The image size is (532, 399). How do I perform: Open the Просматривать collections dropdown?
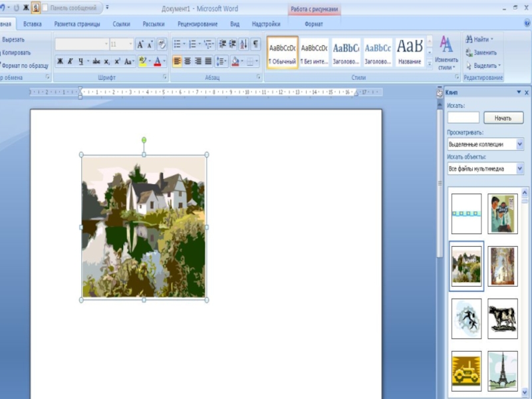(519, 144)
